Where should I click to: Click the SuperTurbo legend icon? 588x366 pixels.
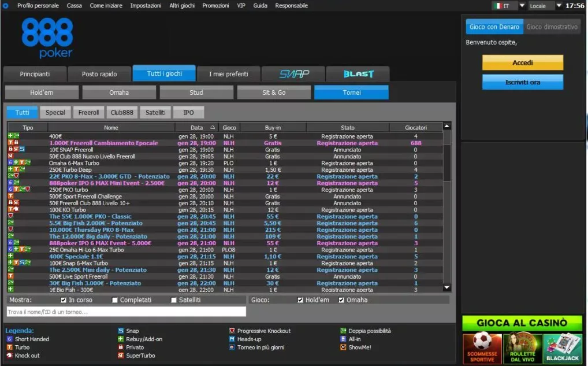point(120,356)
